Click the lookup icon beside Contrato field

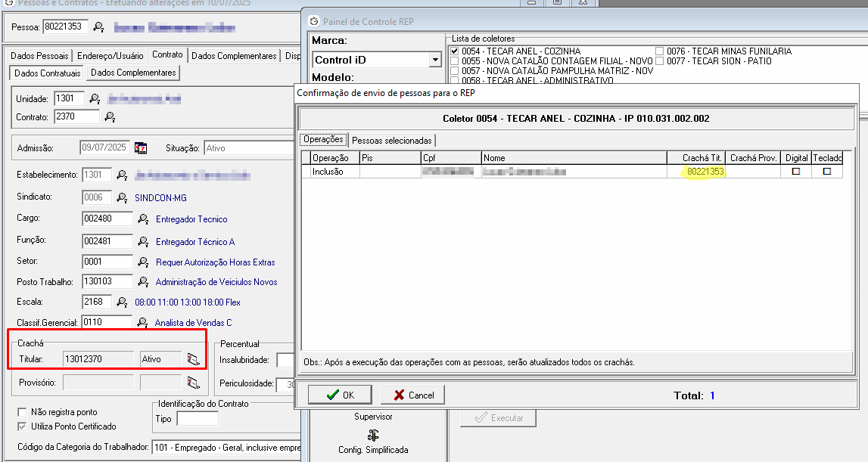point(110,116)
